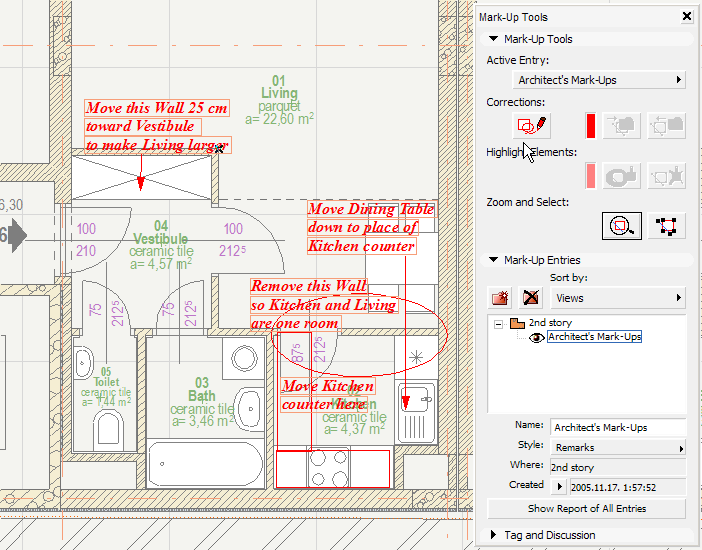This screenshot has height=550, width=702.
Task: Click the 01 Living room label
Action: tap(279, 87)
